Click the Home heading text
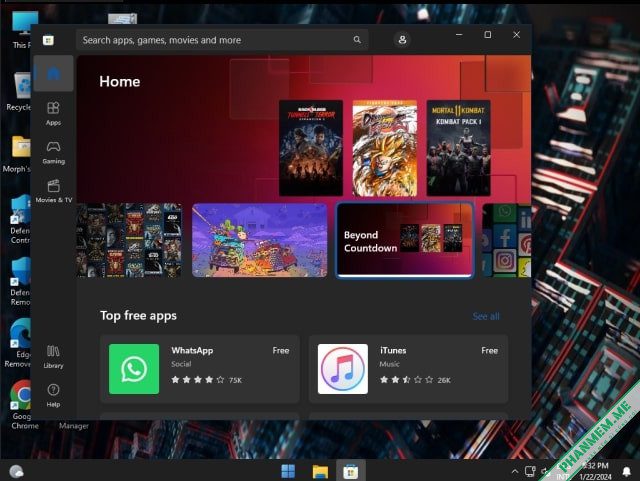The width and height of the screenshot is (640, 481). coord(120,82)
